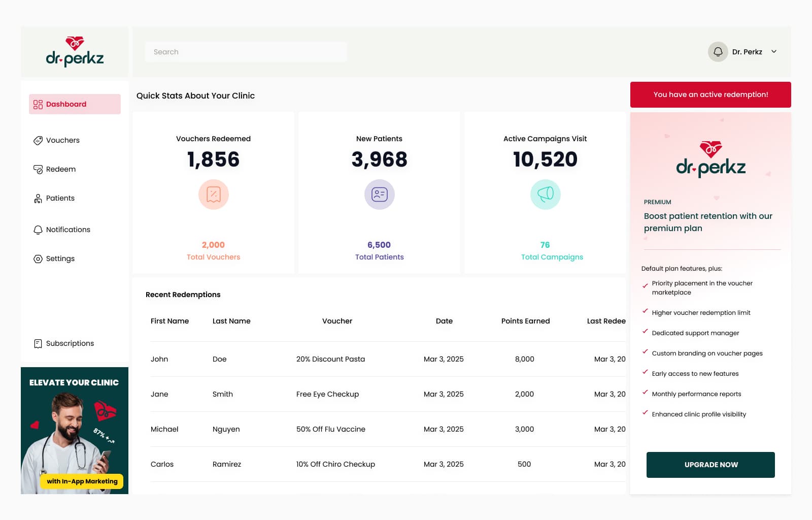This screenshot has width=812, height=520.
Task: Open the Subscriptions page
Action: point(70,343)
